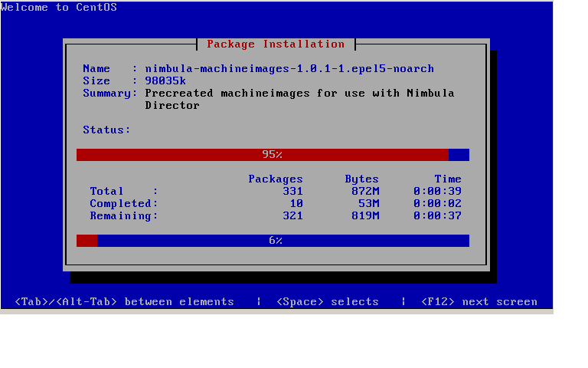
Task: Click total time value 0:00:39
Action: coord(438,192)
